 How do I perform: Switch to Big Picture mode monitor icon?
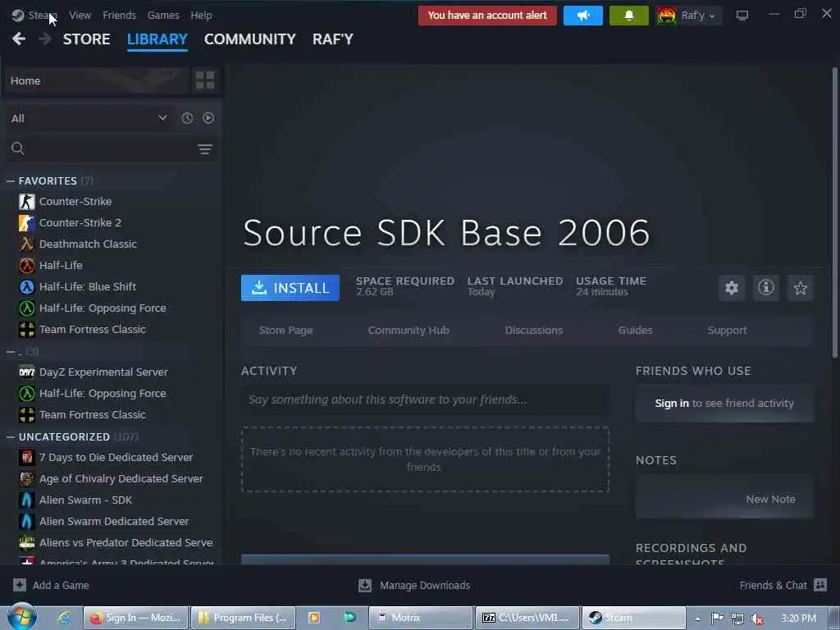tap(742, 16)
